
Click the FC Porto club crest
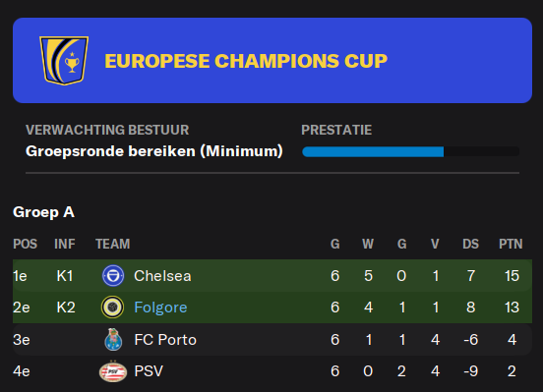tap(113, 339)
